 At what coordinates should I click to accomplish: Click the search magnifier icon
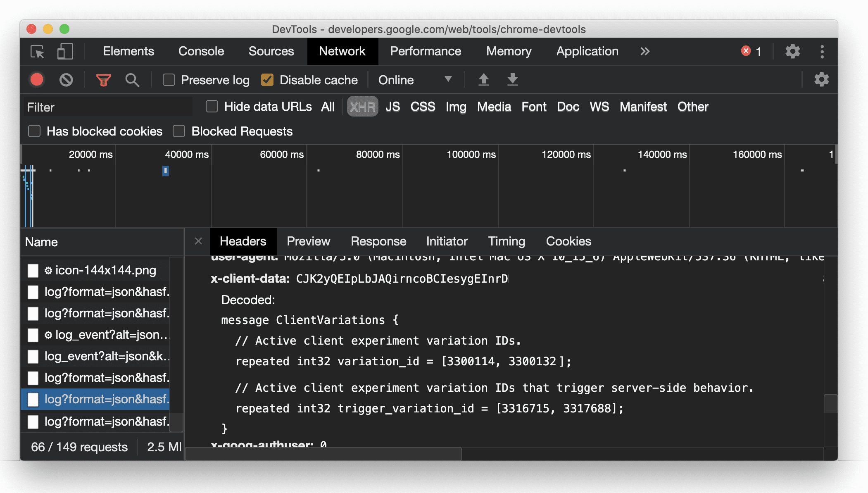[x=132, y=80]
